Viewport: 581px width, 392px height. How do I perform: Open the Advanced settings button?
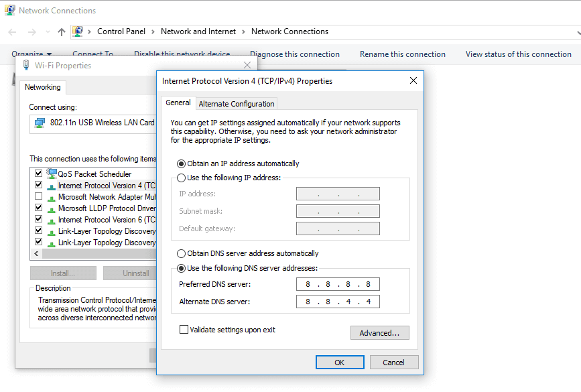pos(380,333)
